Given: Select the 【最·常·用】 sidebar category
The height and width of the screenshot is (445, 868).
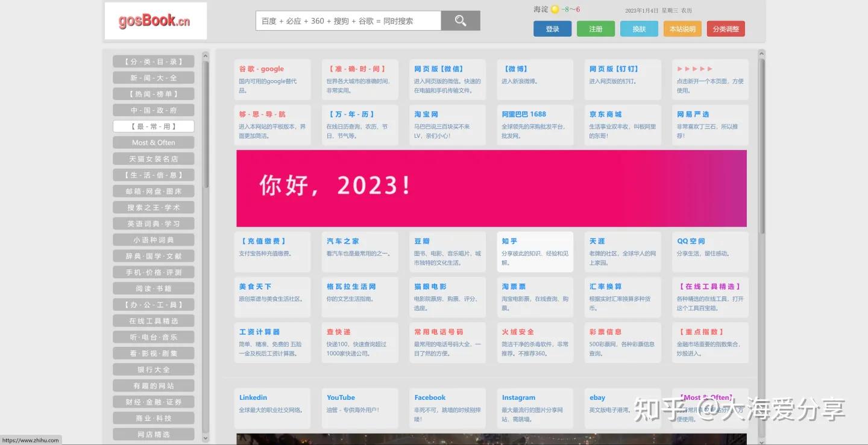Looking at the screenshot, I should pyautogui.click(x=153, y=126).
